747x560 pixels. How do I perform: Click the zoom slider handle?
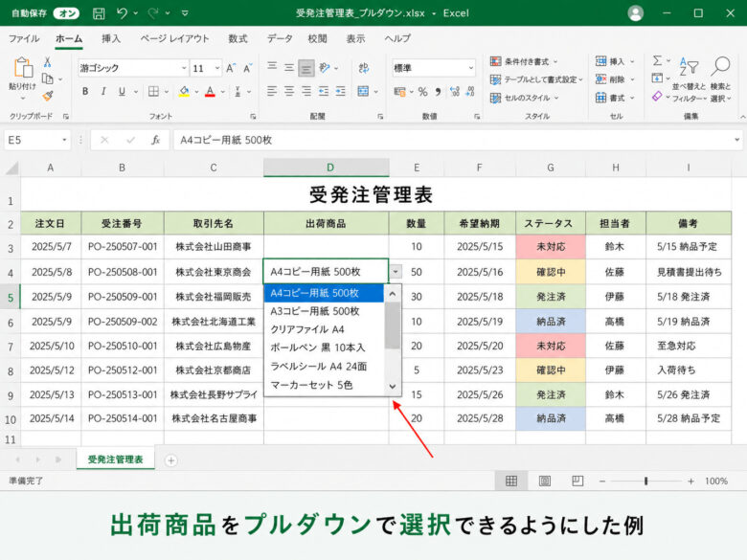tap(646, 481)
